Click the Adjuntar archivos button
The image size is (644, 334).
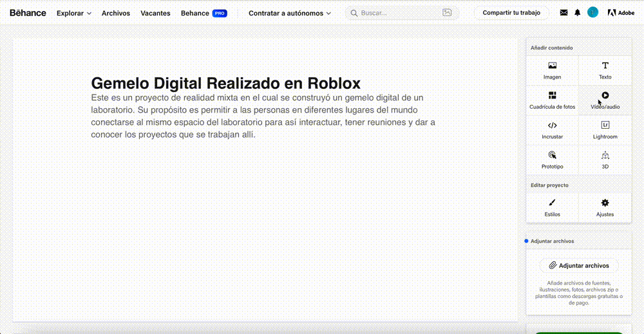point(579,266)
